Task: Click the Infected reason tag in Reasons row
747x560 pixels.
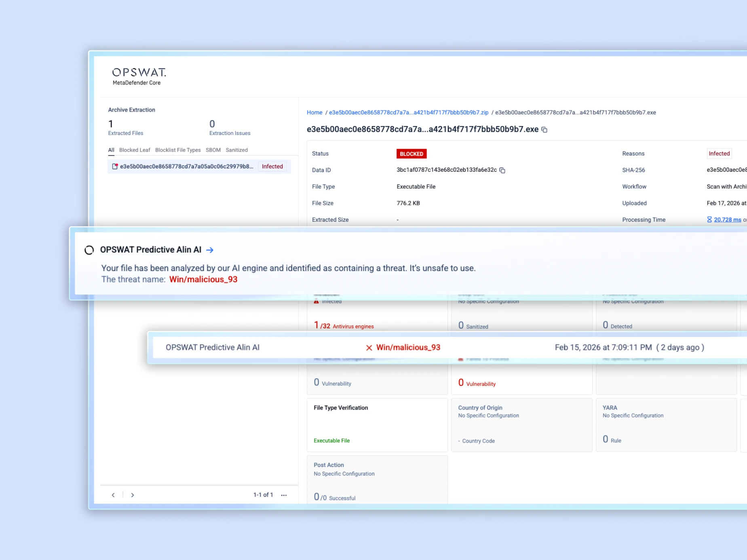Action: click(x=719, y=154)
